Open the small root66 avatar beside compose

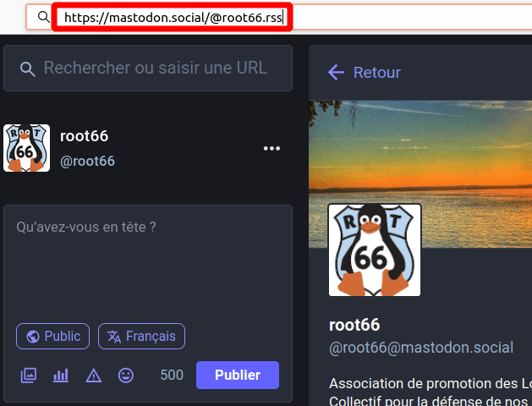(27, 148)
